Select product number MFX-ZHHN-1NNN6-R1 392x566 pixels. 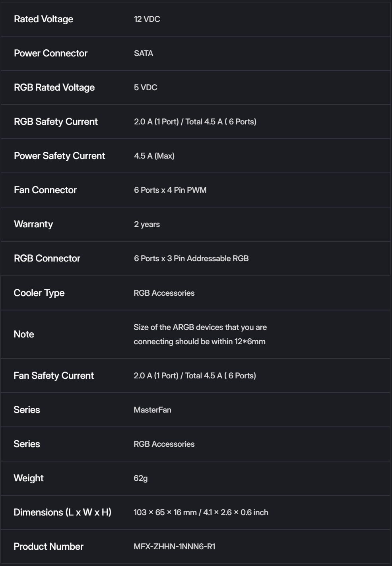click(x=174, y=547)
